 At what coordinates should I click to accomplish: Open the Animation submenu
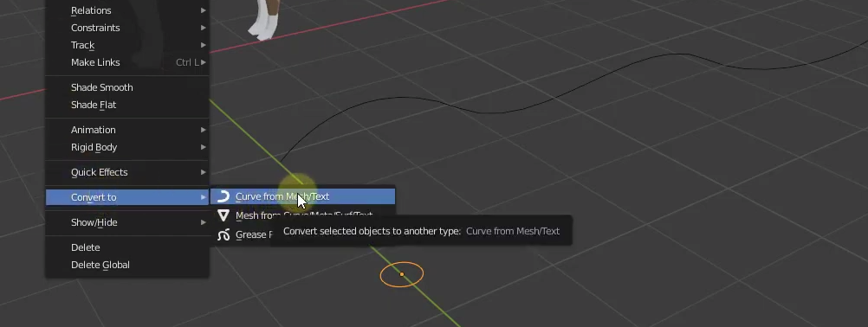point(126,130)
